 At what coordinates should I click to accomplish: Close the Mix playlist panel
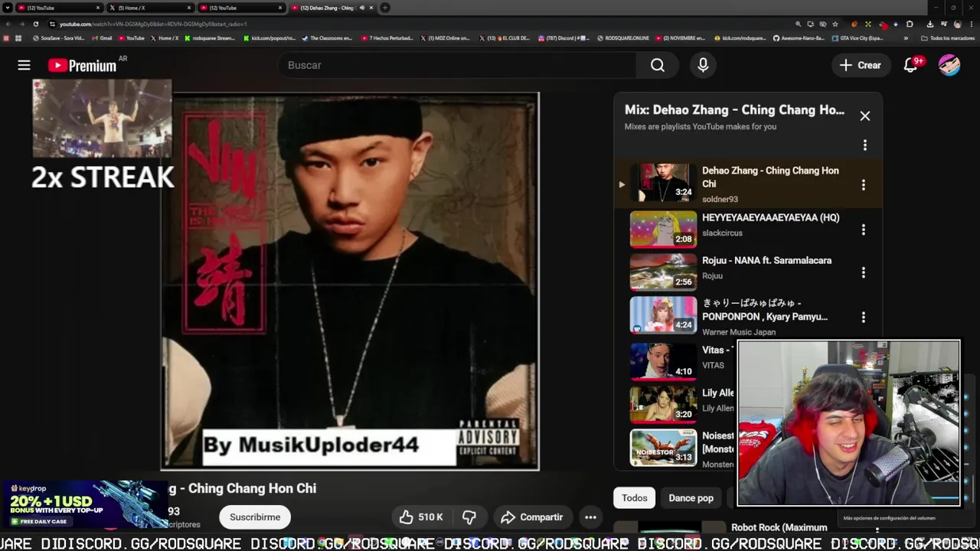click(x=865, y=116)
